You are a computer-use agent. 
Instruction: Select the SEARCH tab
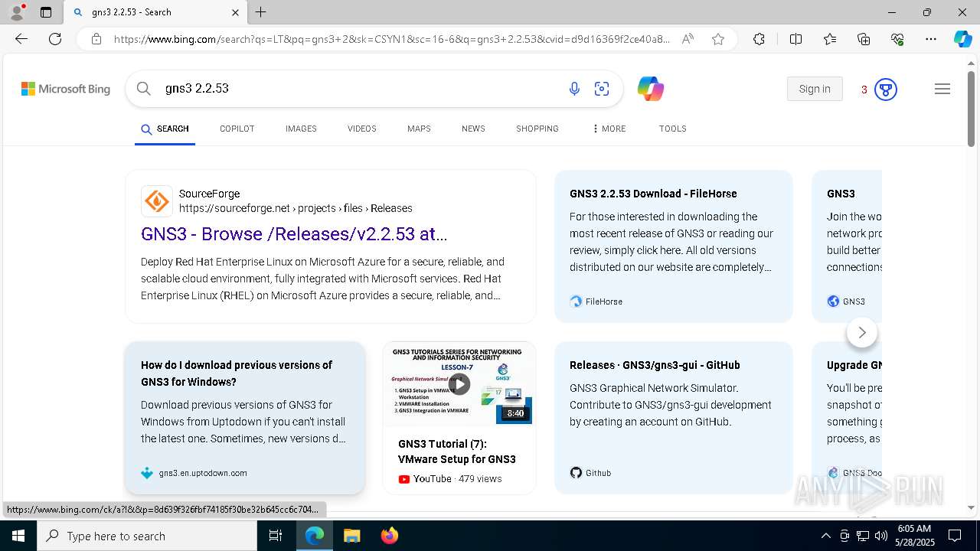click(x=165, y=129)
